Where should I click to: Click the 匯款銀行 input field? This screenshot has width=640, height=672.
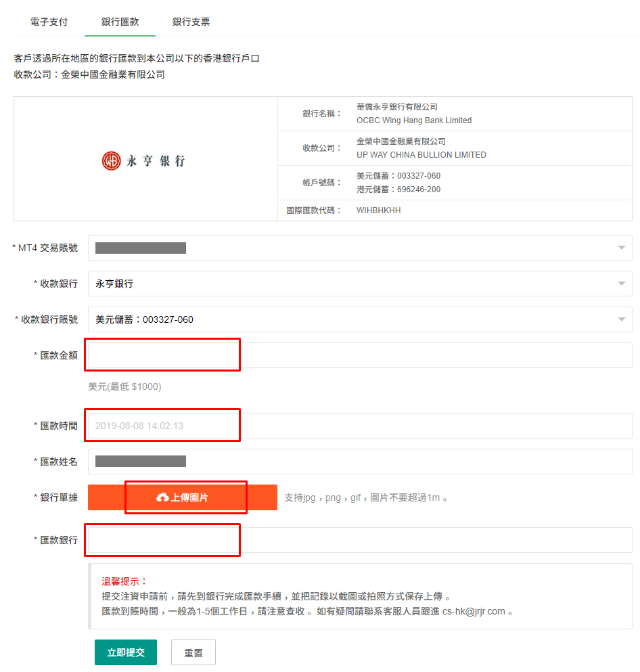click(x=360, y=540)
